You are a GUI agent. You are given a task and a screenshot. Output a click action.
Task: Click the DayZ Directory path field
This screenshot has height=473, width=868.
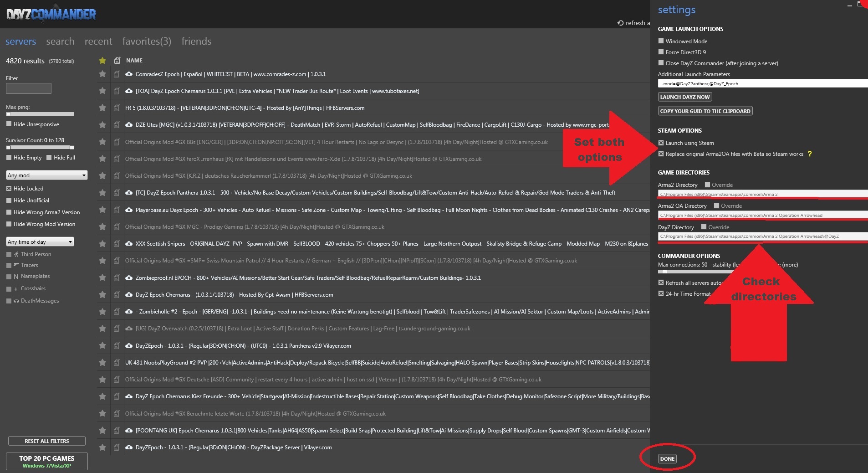(x=763, y=236)
